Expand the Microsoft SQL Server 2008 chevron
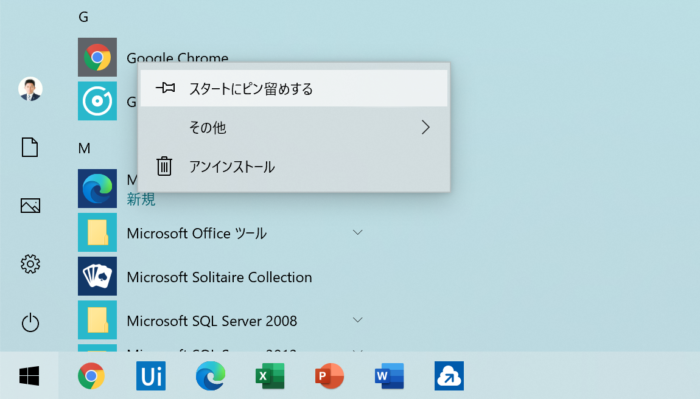The image size is (700, 399). coord(358,320)
